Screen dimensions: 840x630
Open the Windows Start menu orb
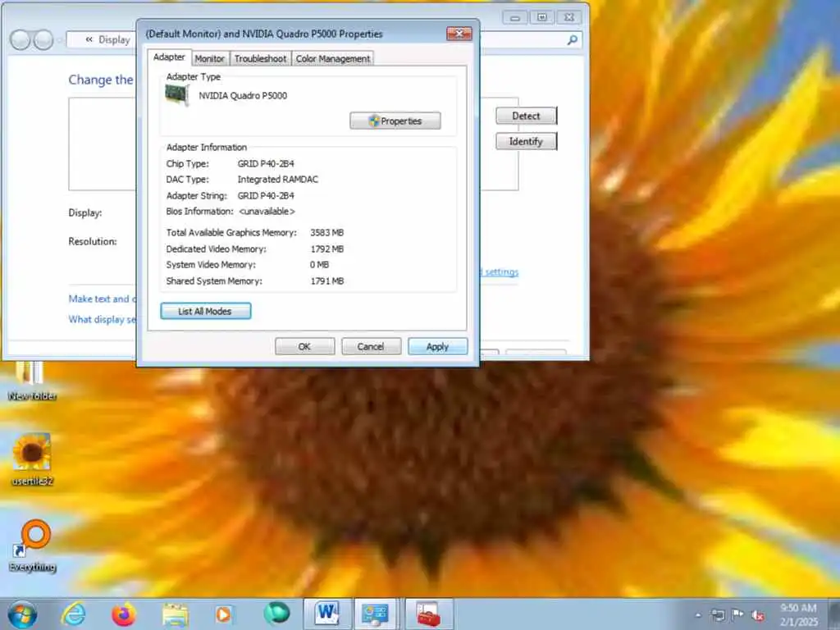(22, 614)
